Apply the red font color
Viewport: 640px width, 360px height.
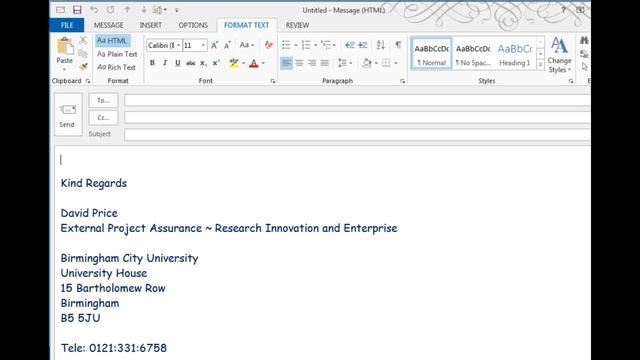pyautogui.click(x=254, y=63)
